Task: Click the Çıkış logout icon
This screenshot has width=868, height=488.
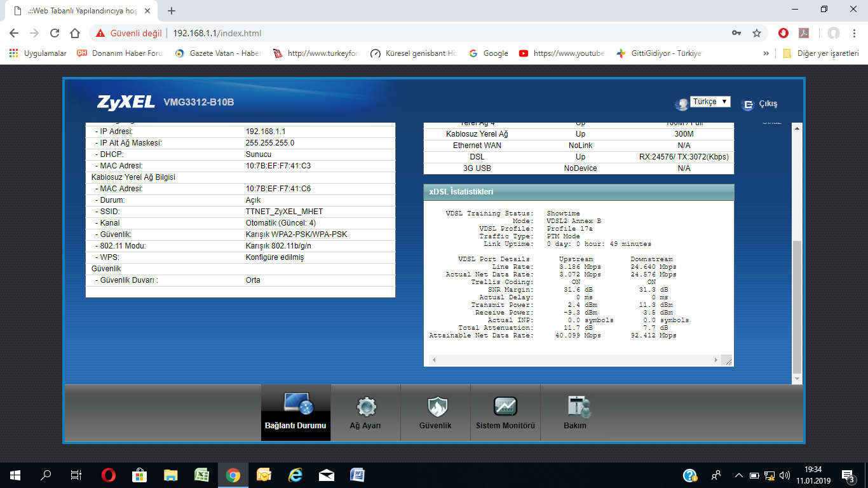Action: (x=749, y=104)
